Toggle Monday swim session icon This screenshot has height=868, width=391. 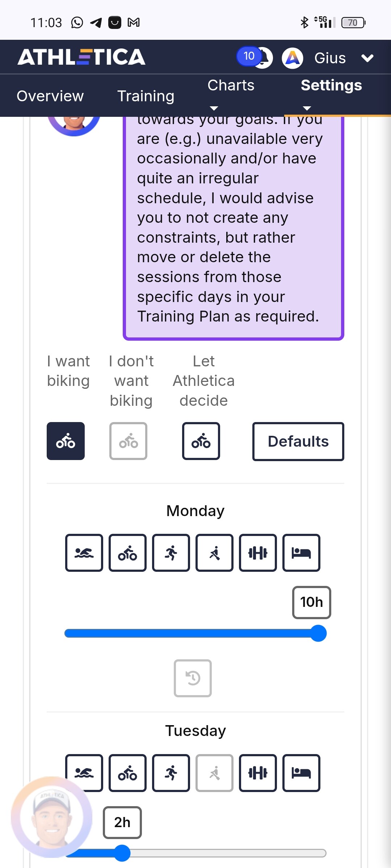point(84,553)
